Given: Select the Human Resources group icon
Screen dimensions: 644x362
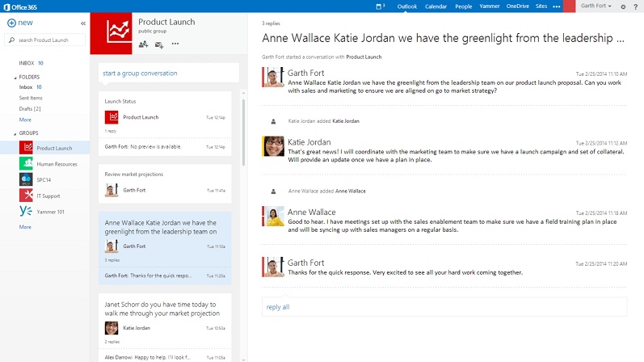Looking at the screenshot, I should [x=26, y=163].
